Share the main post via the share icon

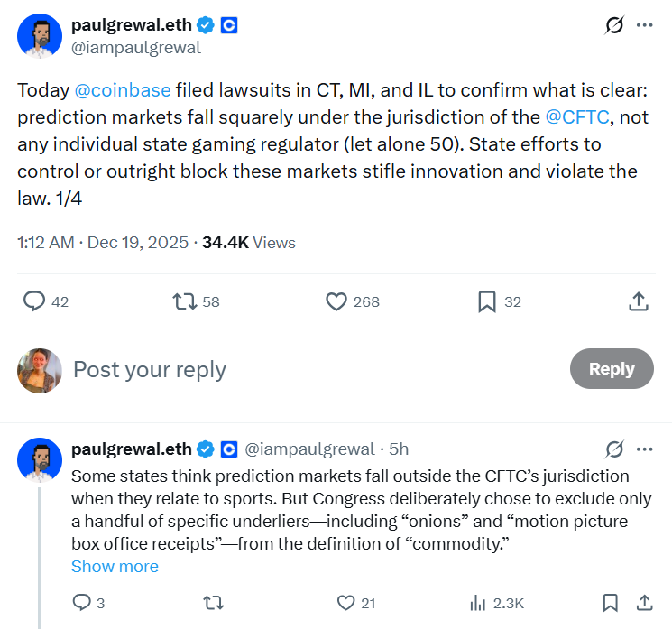[638, 301]
